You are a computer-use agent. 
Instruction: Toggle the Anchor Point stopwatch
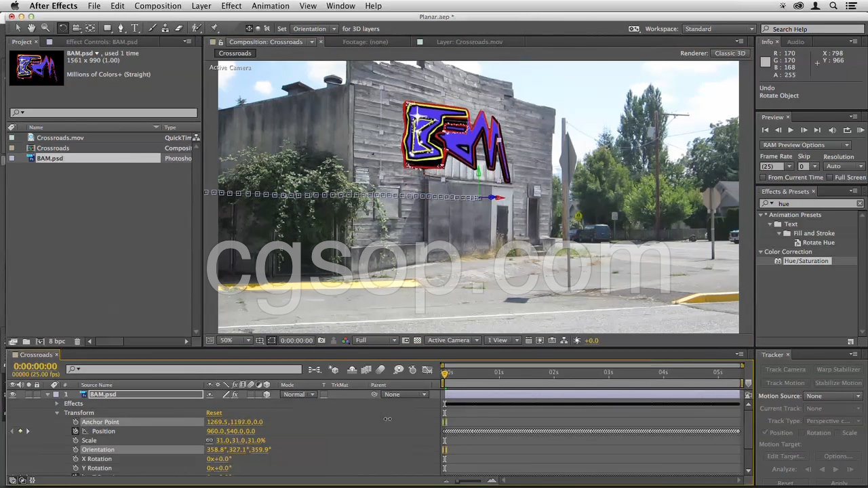point(76,422)
